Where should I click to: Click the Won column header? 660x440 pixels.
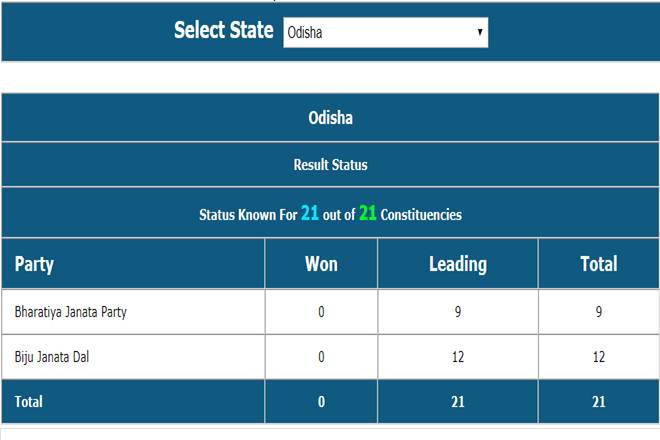321,264
